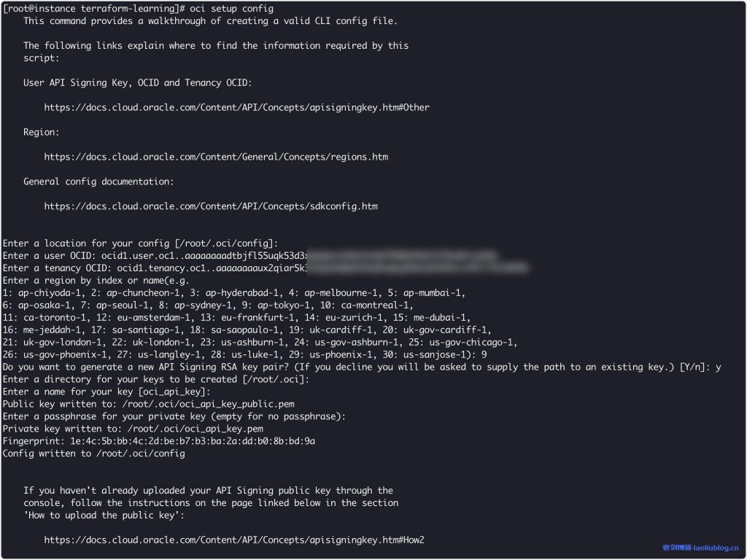Screen dimensions: 747x560
Task: Open the sdkconfig.htm documentation URL
Action: tap(210, 206)
